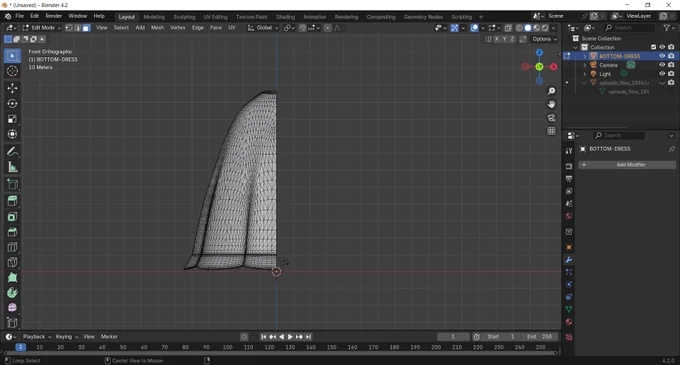Image resolution: width=680 pixels, height=365 pixels.
Task: Select the Rotate tool
Action: coord(12,104)
